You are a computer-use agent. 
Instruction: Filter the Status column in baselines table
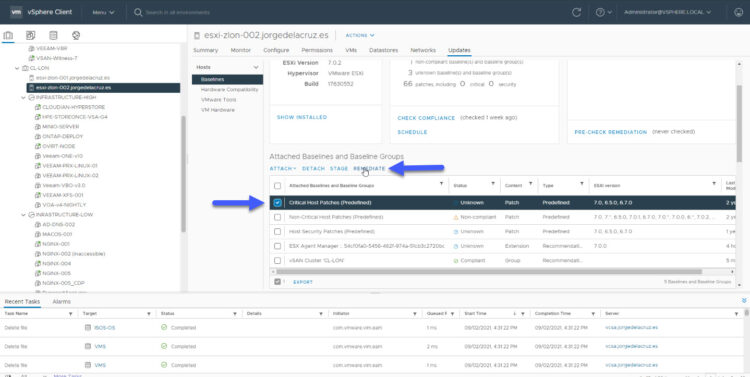click(493, 184)
